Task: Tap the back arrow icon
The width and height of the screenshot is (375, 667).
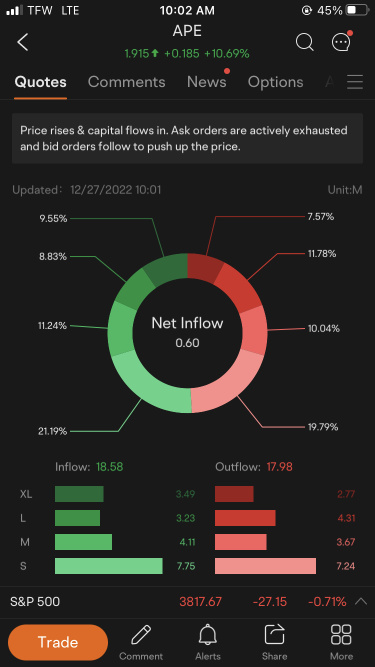Action: tap(23, 43)
